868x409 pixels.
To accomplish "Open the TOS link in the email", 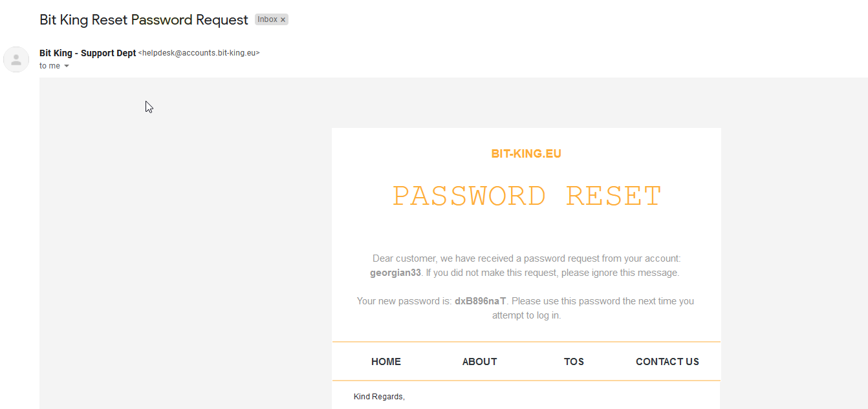I will [x=574, y=362].
